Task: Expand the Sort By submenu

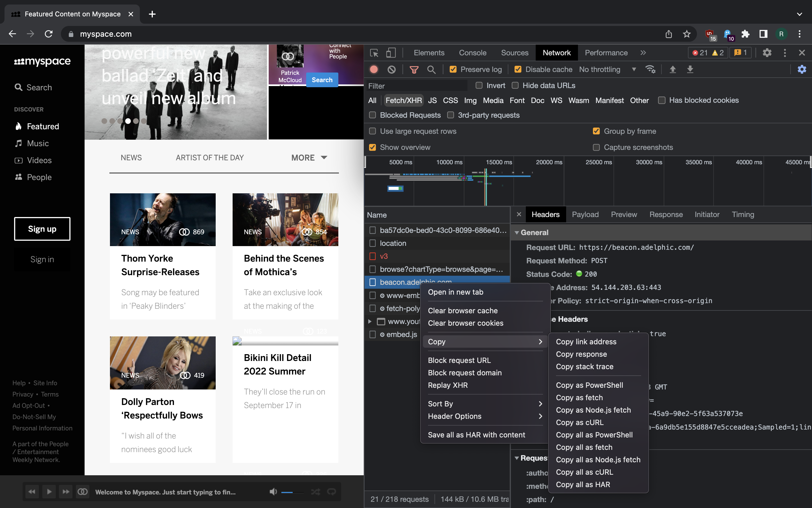Action: (485, 404)
